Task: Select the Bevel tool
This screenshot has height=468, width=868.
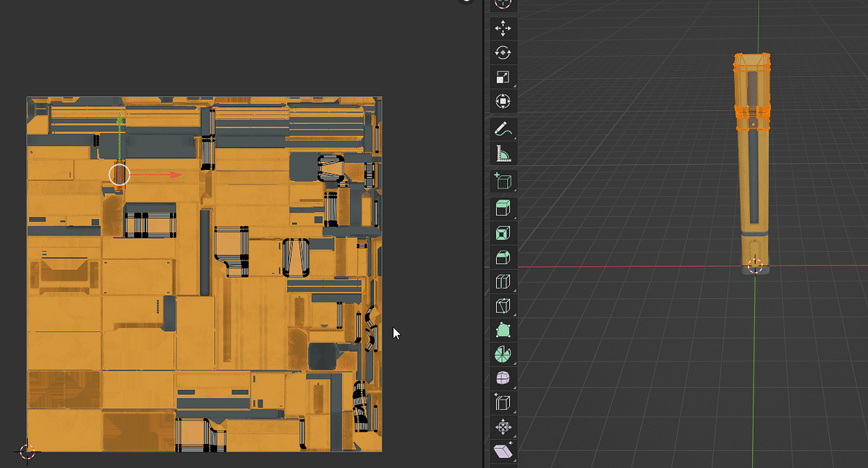Action: coord(501,256)
